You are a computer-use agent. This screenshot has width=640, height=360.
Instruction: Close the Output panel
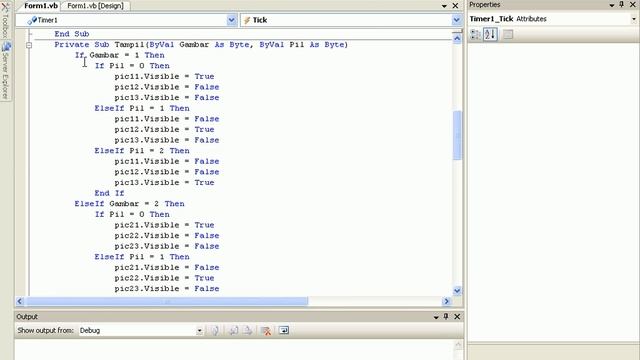(x=457, y=316)
